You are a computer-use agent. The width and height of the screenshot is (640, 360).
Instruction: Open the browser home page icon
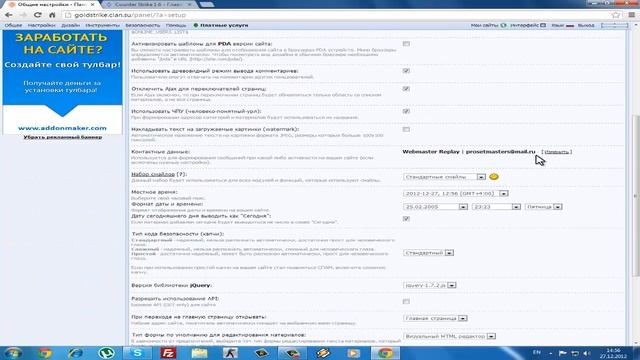52,15
